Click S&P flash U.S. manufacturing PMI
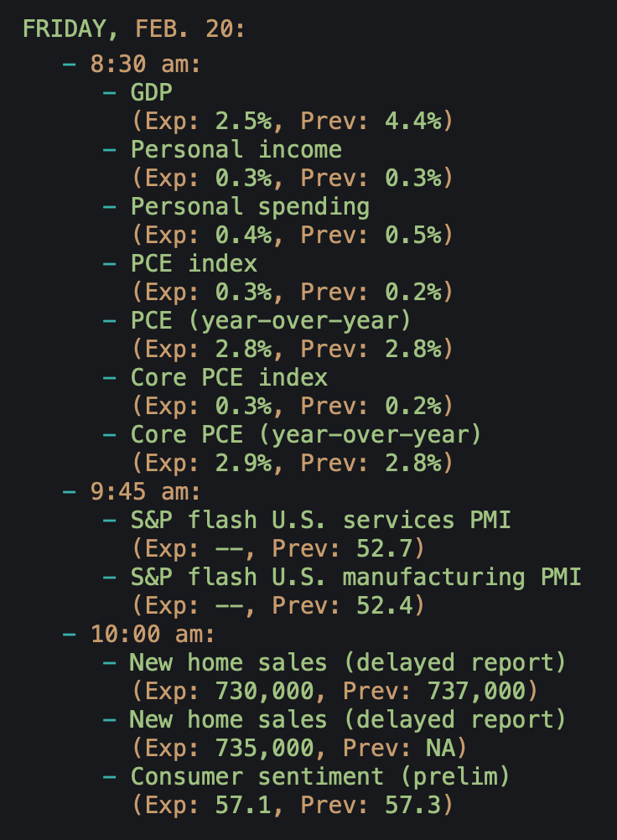617x840 pixels. pos(355,577)
